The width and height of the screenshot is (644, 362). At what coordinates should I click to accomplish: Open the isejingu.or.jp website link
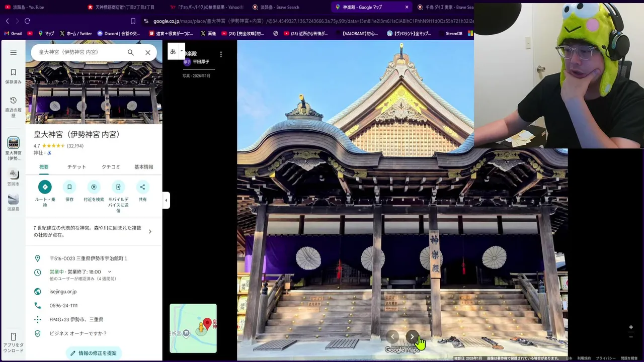pyautogui.click(x=63, y=292)
